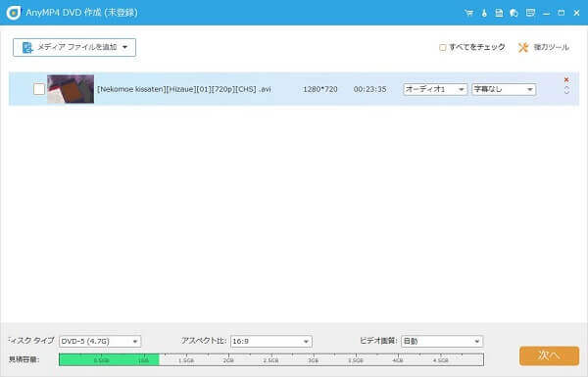The image size is (588, 377).
Task: Click the add media file icon
Action: pos(27,48)
